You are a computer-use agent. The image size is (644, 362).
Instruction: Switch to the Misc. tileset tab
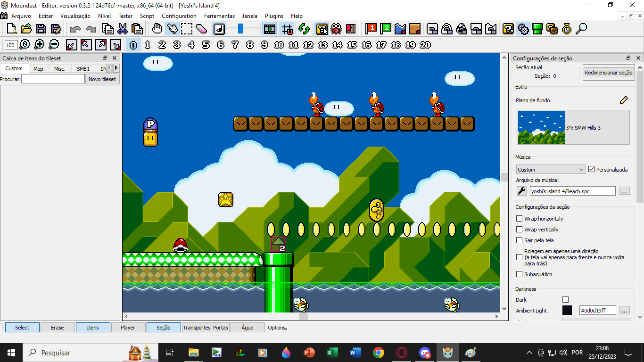click(60, 68)
